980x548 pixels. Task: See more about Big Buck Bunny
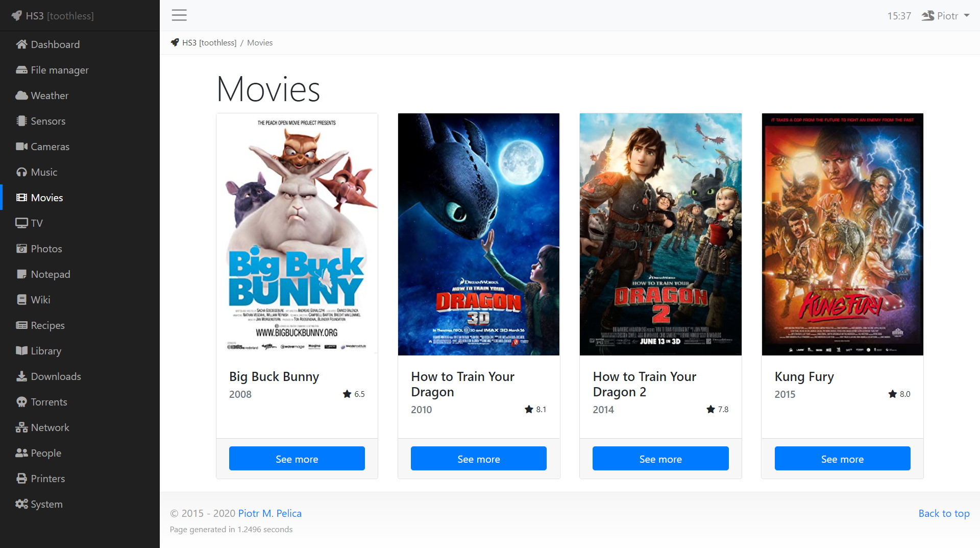pos(297,459)
